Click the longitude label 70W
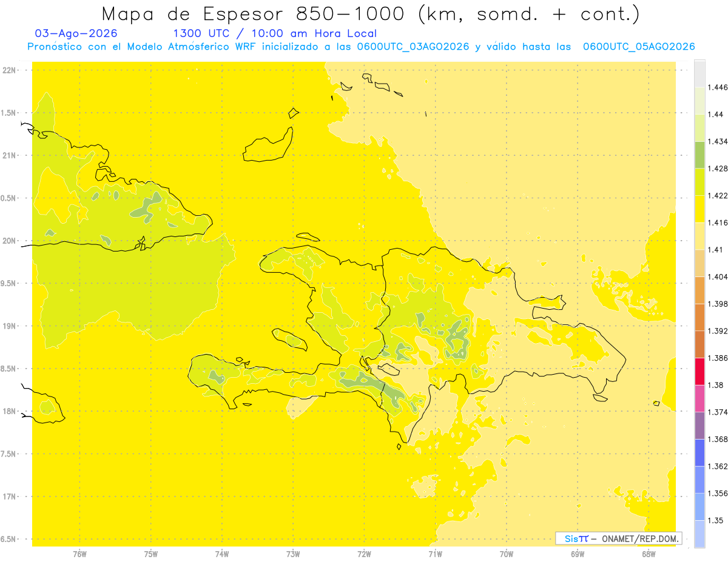The height and width of the screenshot is (562, 728). point(507,554)
